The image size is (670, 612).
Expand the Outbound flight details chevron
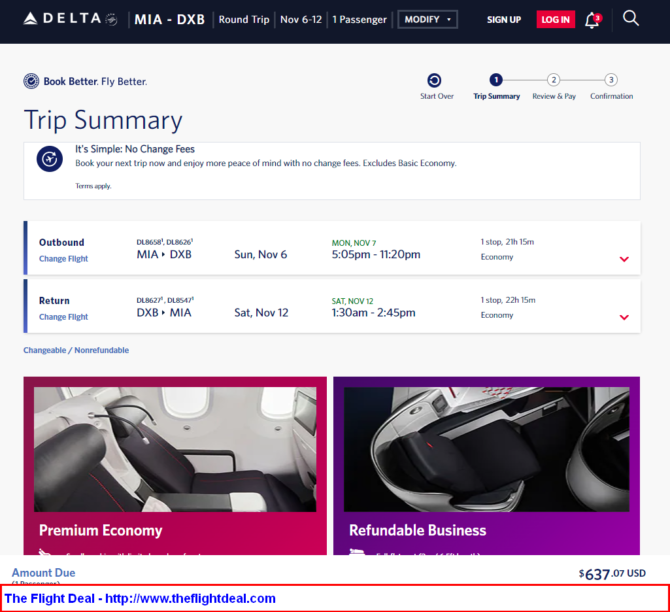[x=624, y=259]
